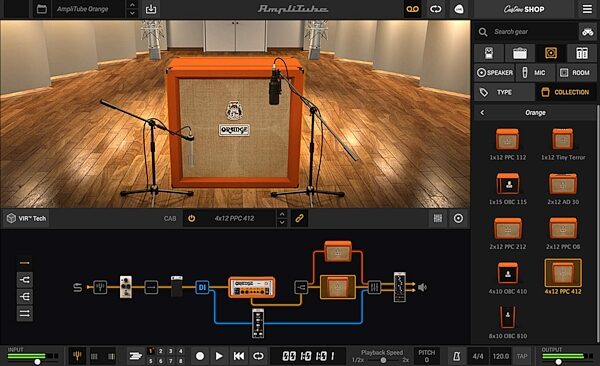This screenshot has width=600, height=366.
Task: Click the looper arrows icon in header
Action: coord(436,9)
